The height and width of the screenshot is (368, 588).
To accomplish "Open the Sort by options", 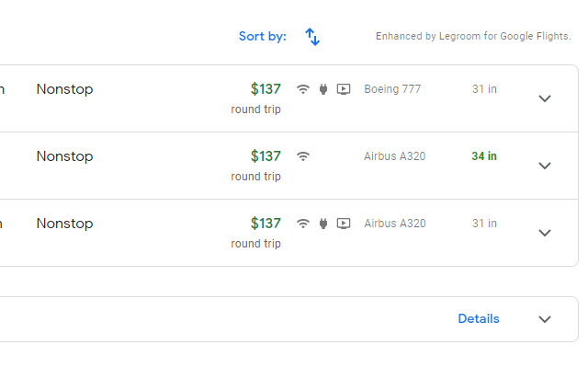I will [263, 37].
